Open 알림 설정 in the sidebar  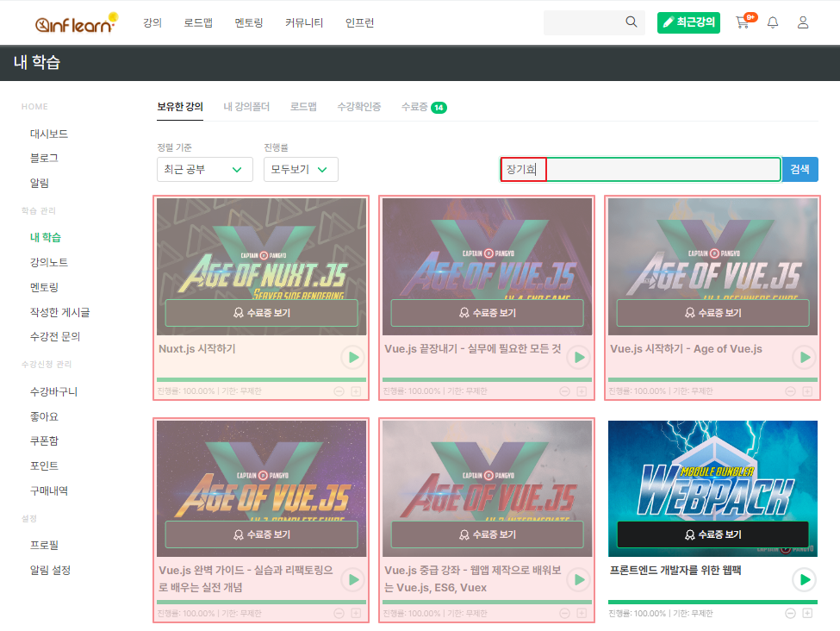click(x=50, y=570)
